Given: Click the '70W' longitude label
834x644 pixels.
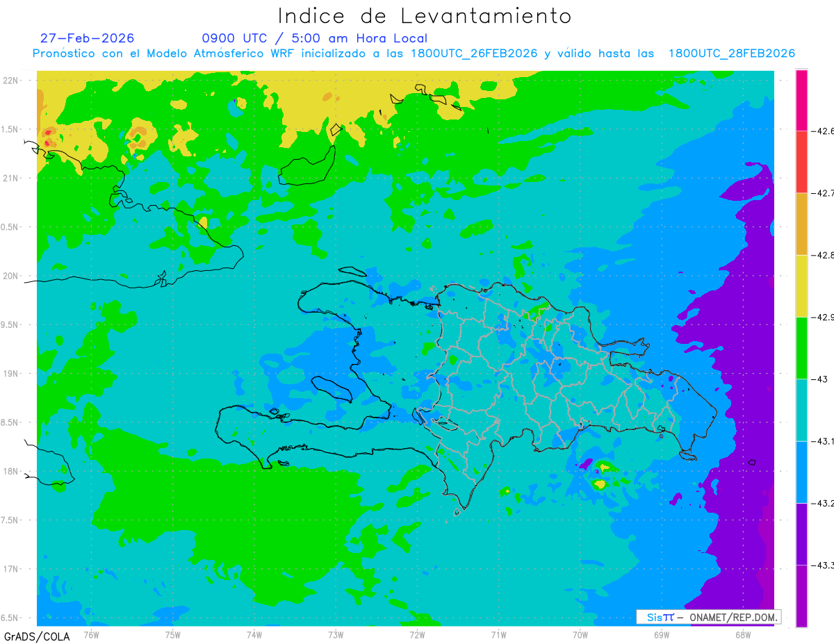Looking at the screenshot, I should click(x=580, y=634).
